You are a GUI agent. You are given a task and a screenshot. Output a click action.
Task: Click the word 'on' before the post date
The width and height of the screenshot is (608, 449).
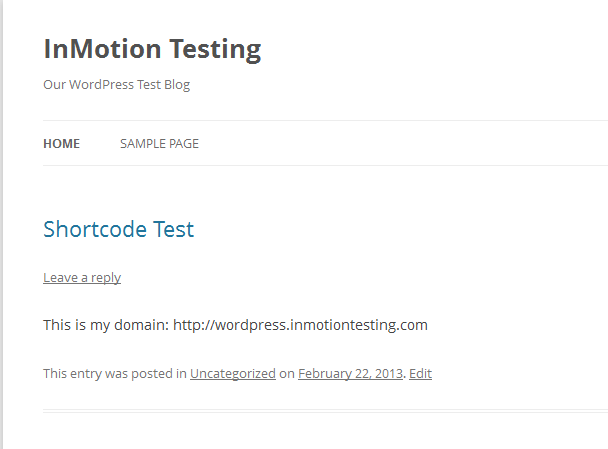click(287, 374)
